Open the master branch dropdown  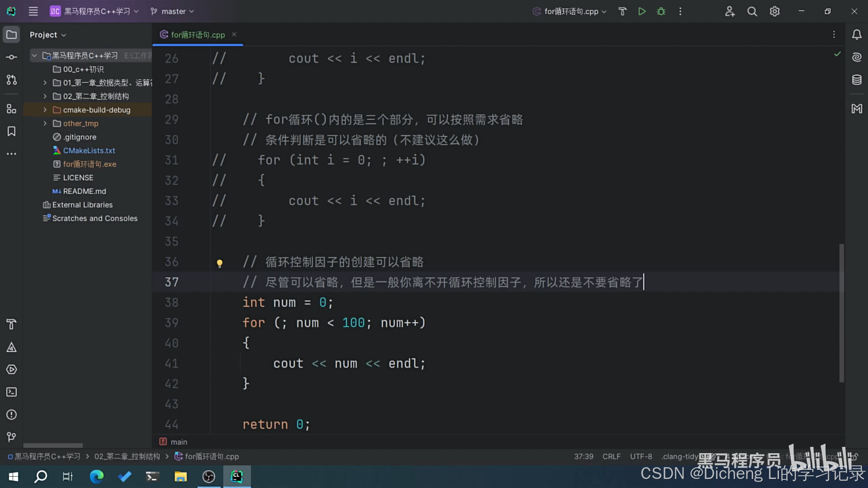click(172, 11)
